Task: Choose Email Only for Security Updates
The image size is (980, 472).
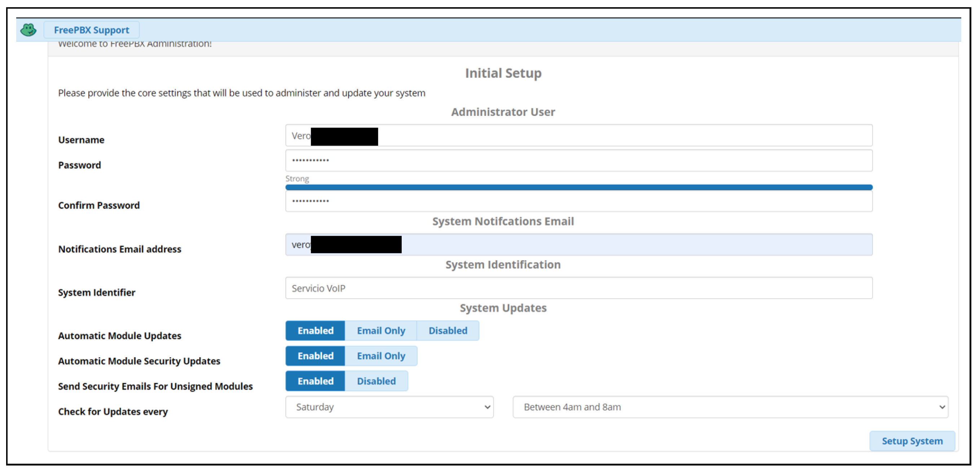Action: coord(380,356)
